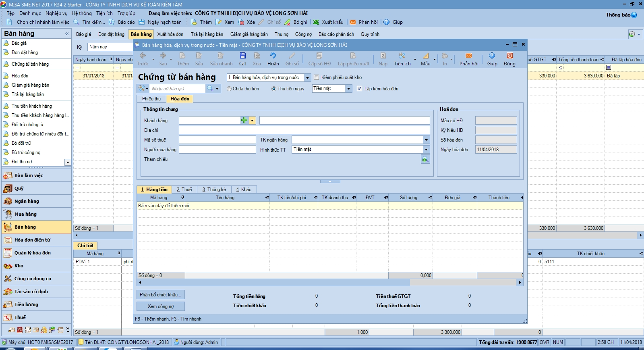Click Xem công nợ button
Image resolution: width=644 pixels, height=350 pixels.
pyautogui.click(x=160, y=306)
